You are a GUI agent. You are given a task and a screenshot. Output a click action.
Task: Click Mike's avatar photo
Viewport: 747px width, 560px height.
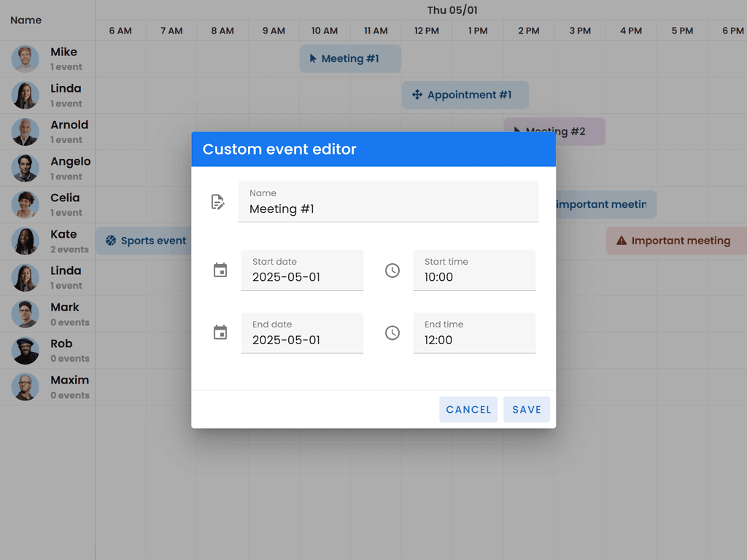(25, 59)
